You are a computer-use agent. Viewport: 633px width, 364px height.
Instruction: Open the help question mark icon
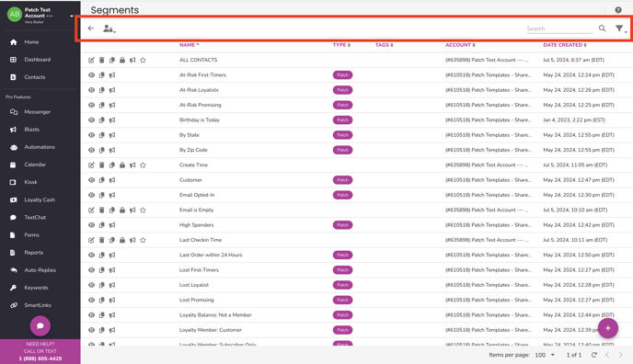(x=618, y=10)
